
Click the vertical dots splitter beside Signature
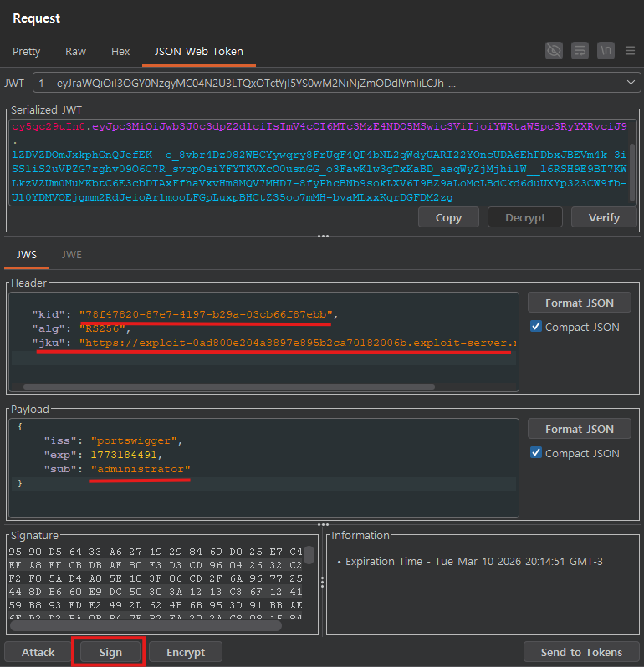tap(322, 581)
